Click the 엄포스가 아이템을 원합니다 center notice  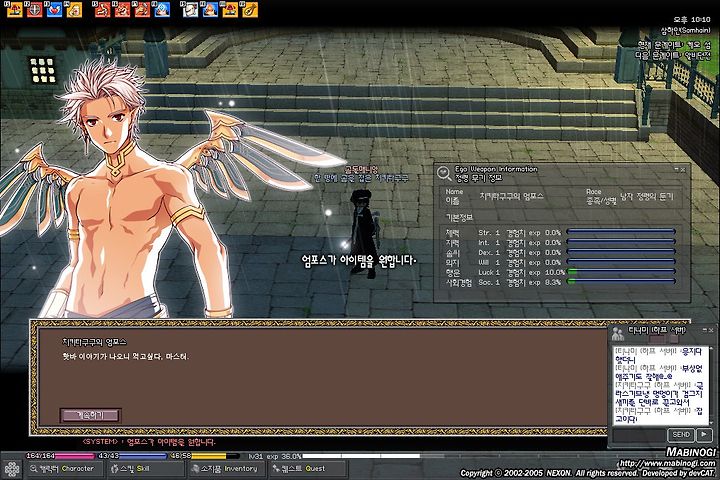pyautogui.click(x=359, y=260)
